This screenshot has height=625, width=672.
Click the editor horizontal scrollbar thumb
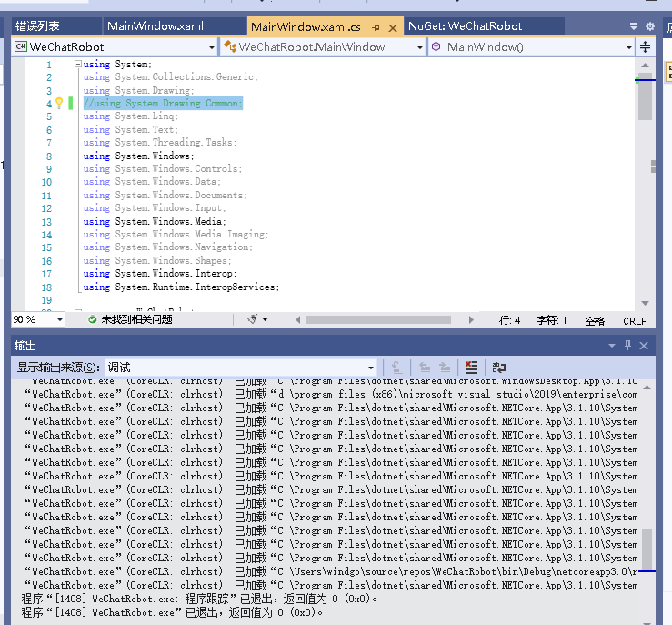pos(378,320)
